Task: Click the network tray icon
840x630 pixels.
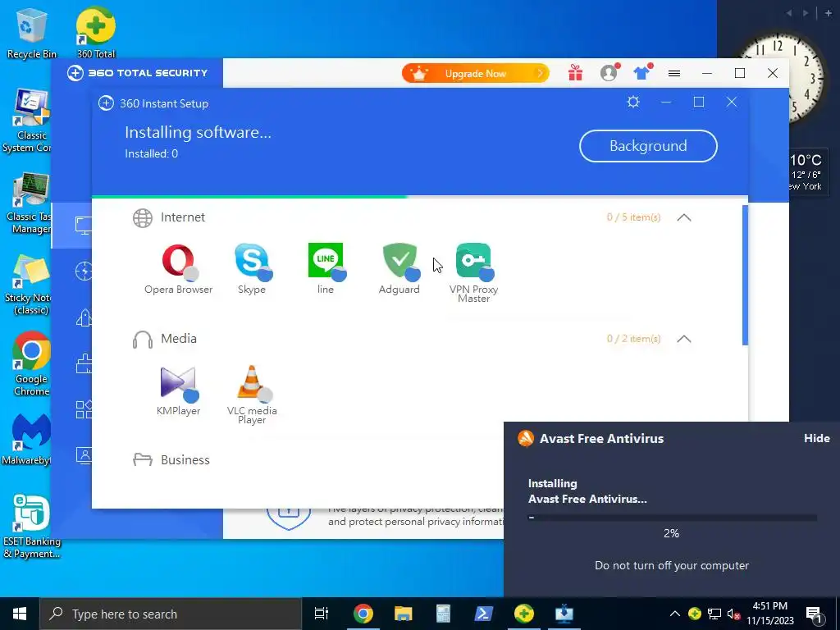Action: [714, 614]
